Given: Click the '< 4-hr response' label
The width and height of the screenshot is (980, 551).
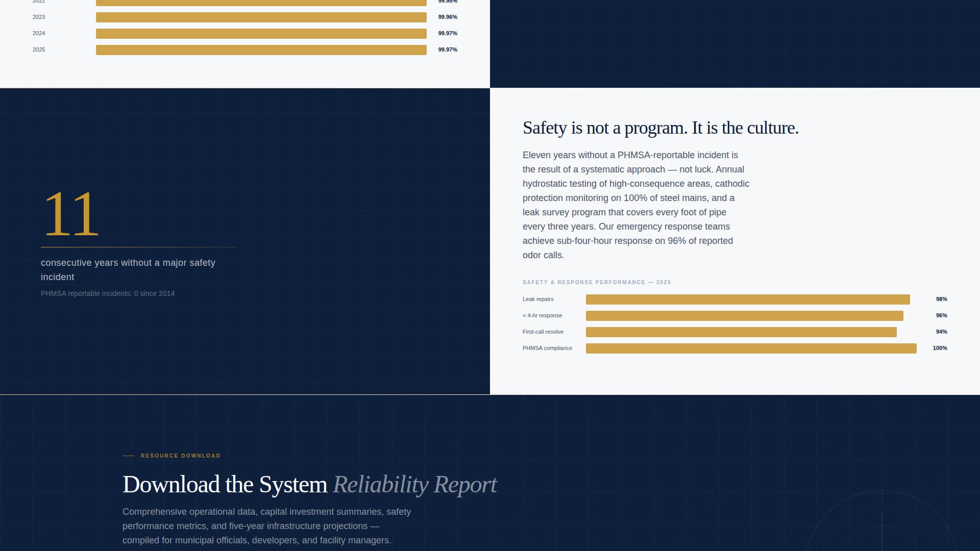Looking at the screenshot, I should click(542, 315).
